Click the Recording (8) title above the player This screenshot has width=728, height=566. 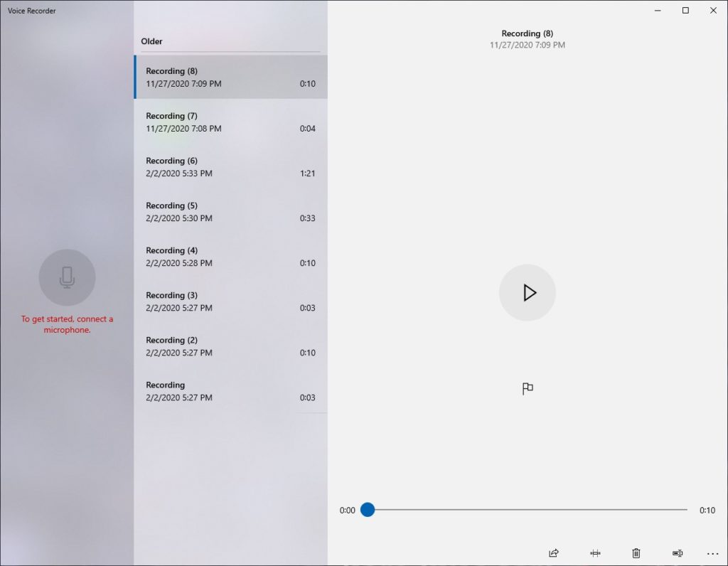[528, 33]
